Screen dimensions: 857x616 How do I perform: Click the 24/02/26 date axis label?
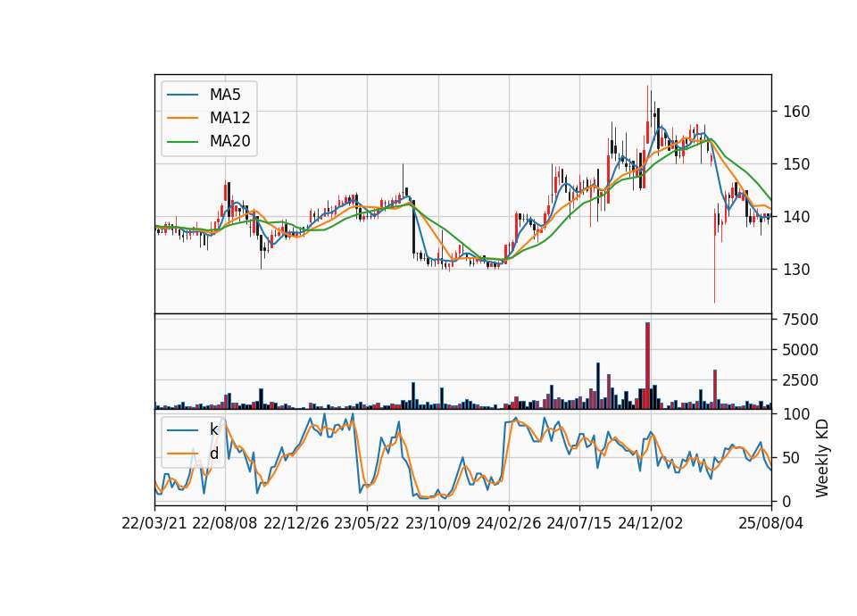pyautogui.click(x=509, y=523)
